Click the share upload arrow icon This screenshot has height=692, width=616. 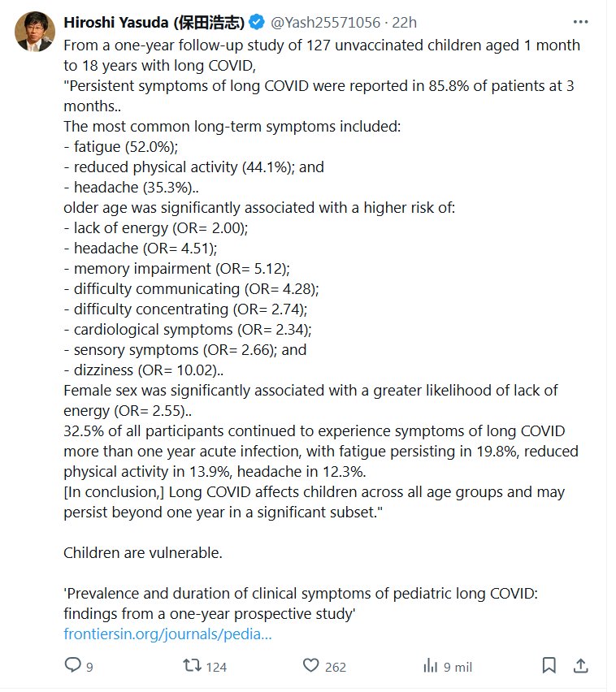[581, 665]
